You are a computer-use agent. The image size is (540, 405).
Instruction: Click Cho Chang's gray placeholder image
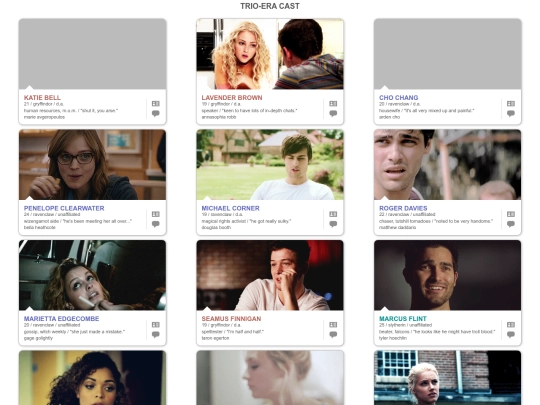(447, 54)
